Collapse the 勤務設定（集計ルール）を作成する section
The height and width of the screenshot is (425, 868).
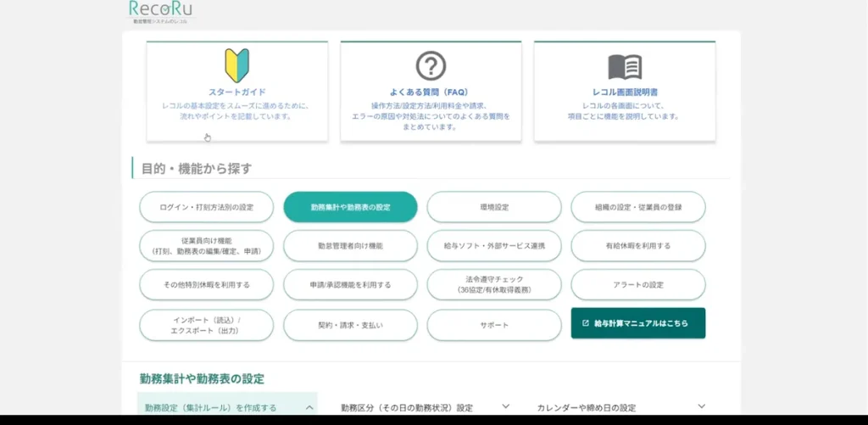click(x=309, y=408)
